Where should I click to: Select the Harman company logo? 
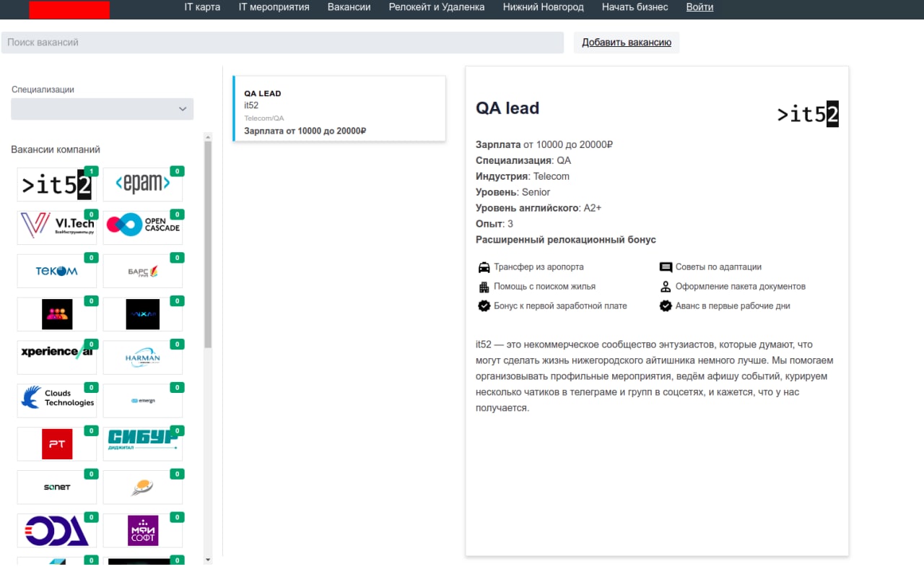pos(143,357)
